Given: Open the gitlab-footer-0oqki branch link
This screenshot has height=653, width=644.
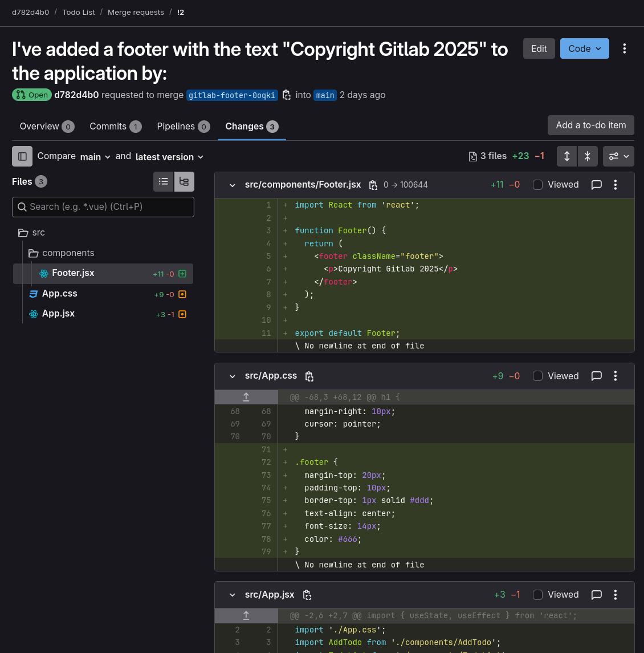Looking at the screenshot, I should tap(232, 95).
